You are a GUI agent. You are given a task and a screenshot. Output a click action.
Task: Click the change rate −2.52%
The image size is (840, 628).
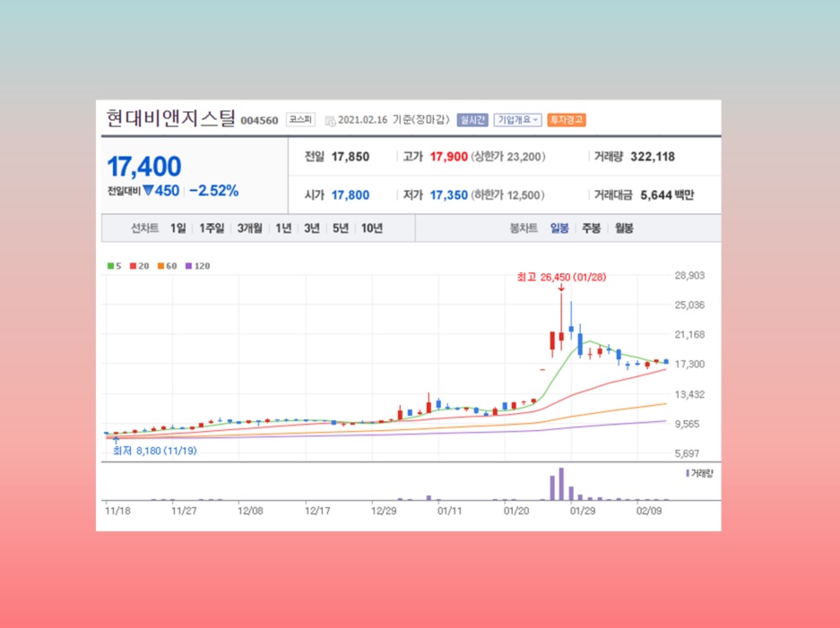tap(213, 191)
